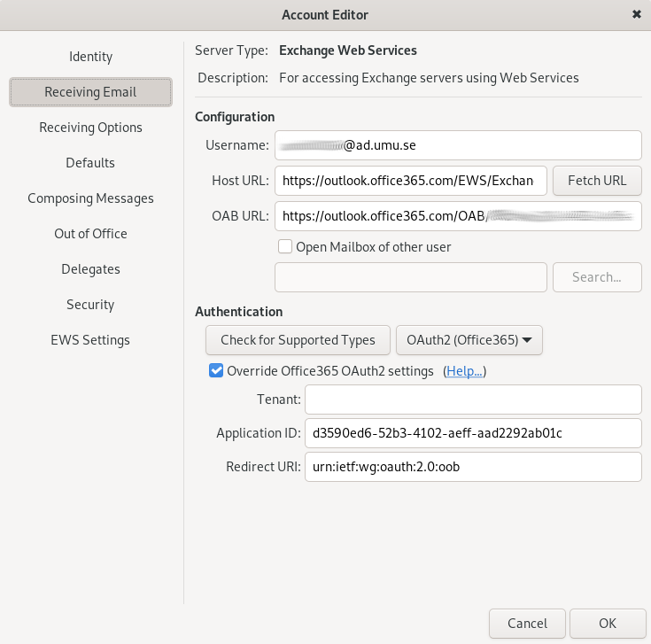Select Delegates in the sidebar
The image size is (651, 644).
point(90,269)
